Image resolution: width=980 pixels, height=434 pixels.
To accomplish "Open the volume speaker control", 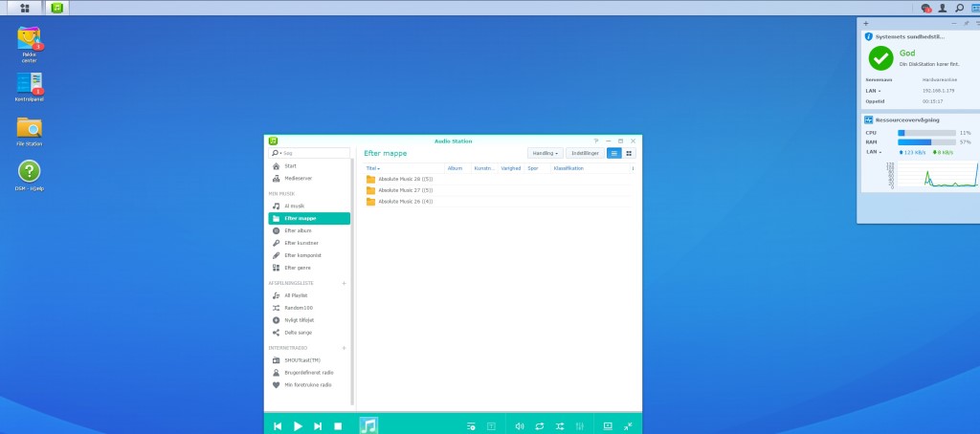I will tap(520, 426).
